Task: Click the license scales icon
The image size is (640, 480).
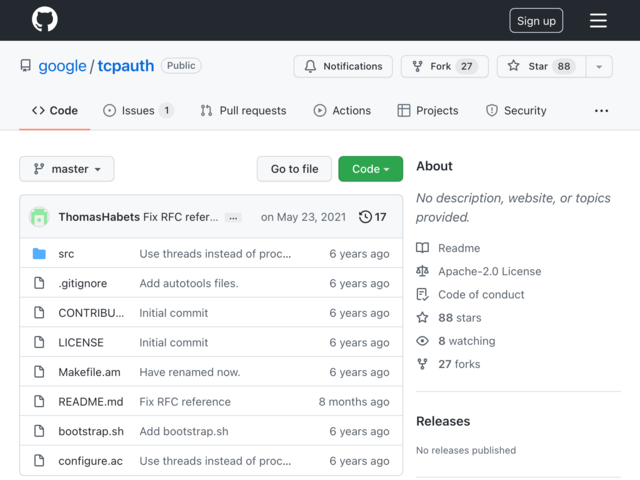Action: pos(422,271)
